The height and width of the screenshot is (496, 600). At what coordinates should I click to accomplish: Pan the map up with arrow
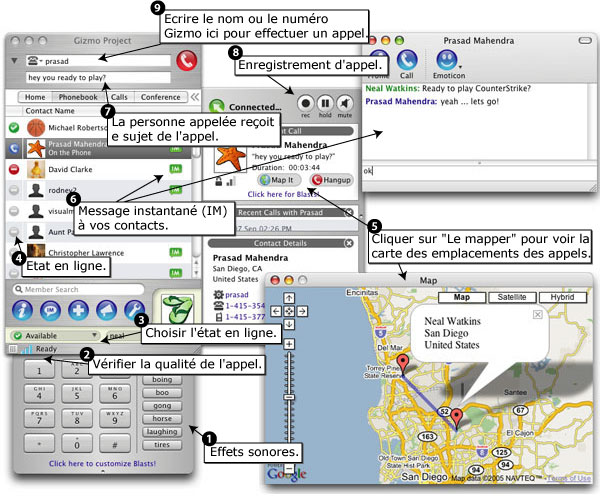[x=289, y=298]
